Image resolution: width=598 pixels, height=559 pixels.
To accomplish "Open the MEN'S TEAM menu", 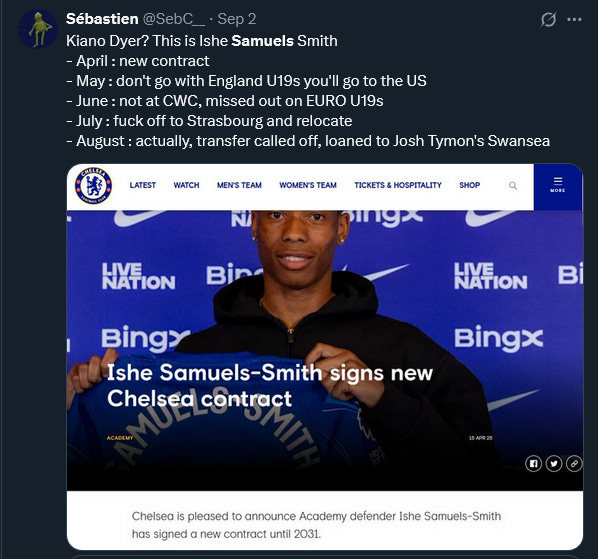I will [239, 185].
